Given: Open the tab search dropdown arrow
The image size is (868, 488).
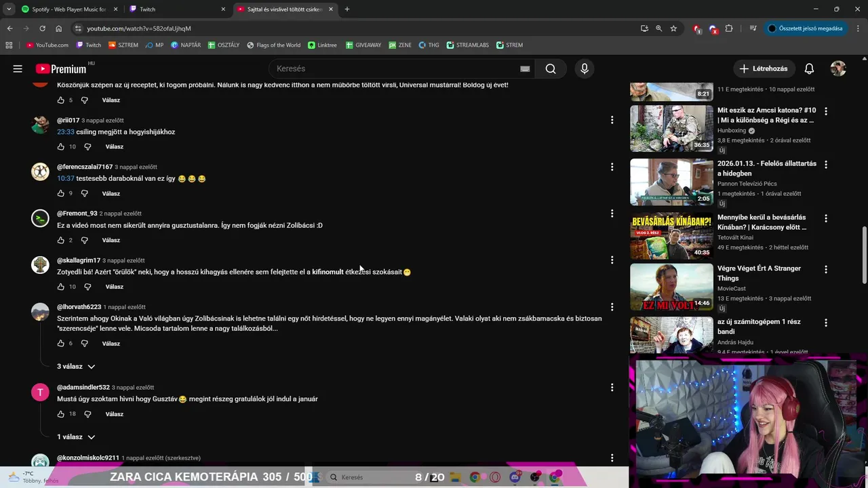Looking at the screenshot, I should [9, 9].
